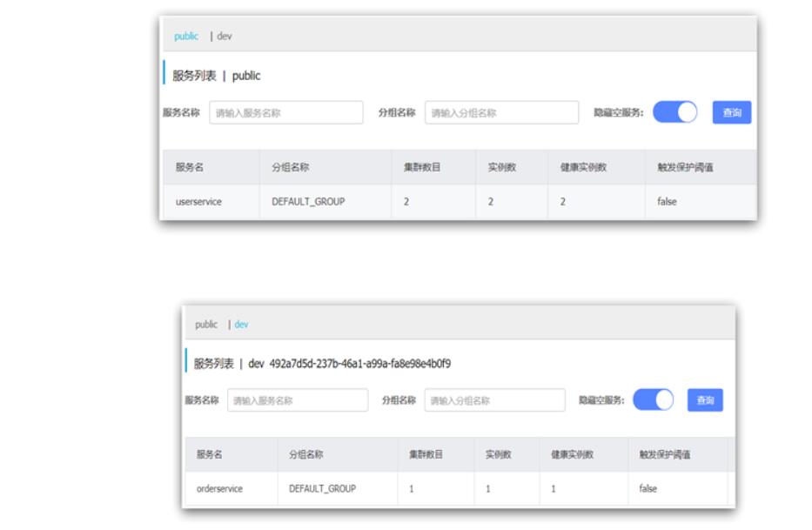This screenshot has width=812, height=530.
Task: Click cluster count 2 in userservice row
Action: (x=406, y=202)
